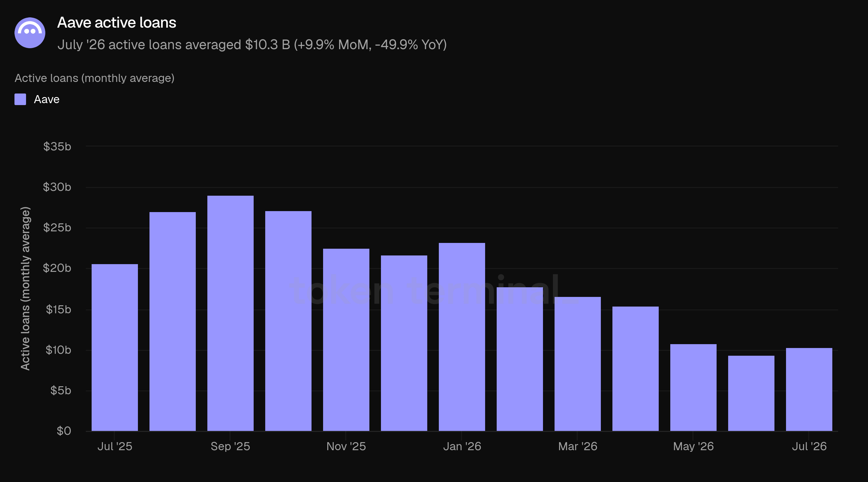Image resolution: width=868 pixels, height=482 pixels.
Task: Select the Jan '26 bar
Action: coord(462,337)
